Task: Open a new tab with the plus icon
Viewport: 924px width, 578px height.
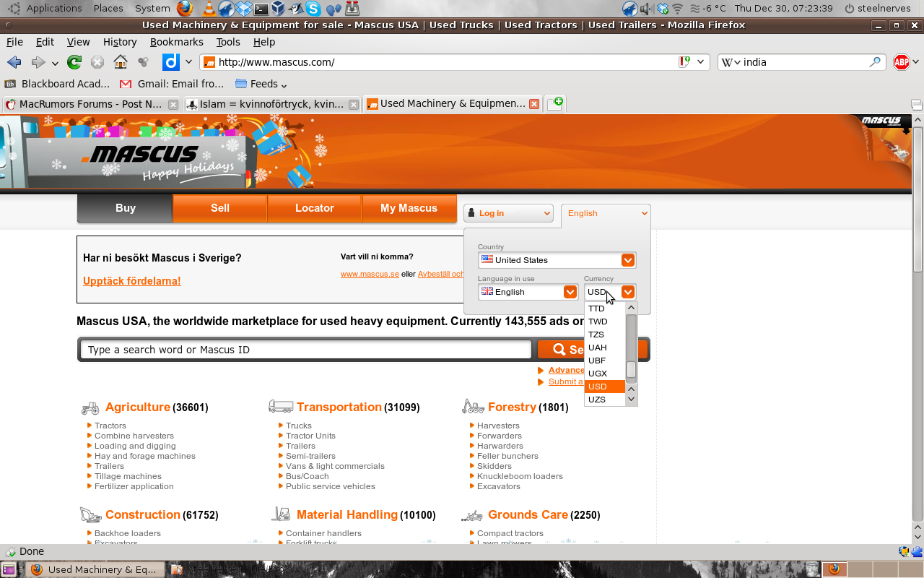Action: [x=554, y=104]
